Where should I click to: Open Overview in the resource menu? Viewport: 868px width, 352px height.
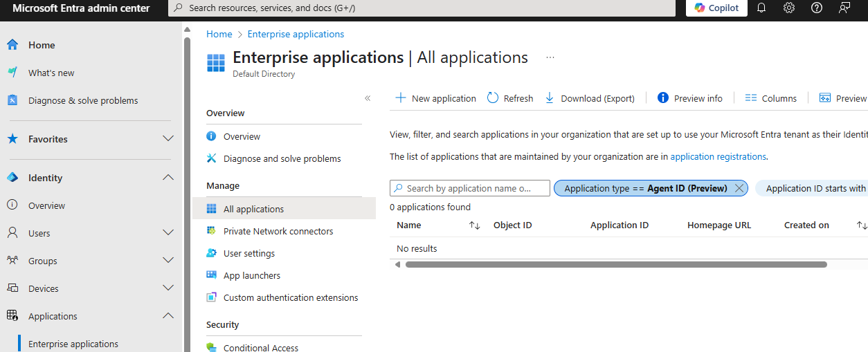(242, 136)
